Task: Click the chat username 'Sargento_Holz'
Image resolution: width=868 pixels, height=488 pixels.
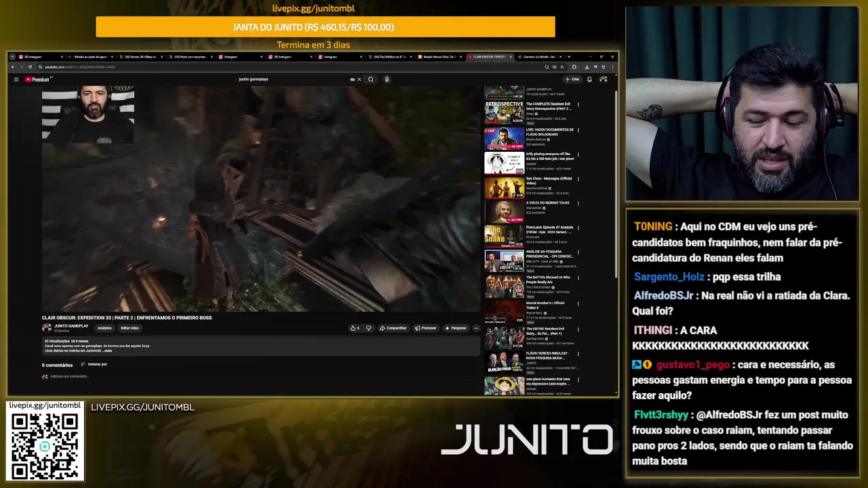Action: (669, 277)
